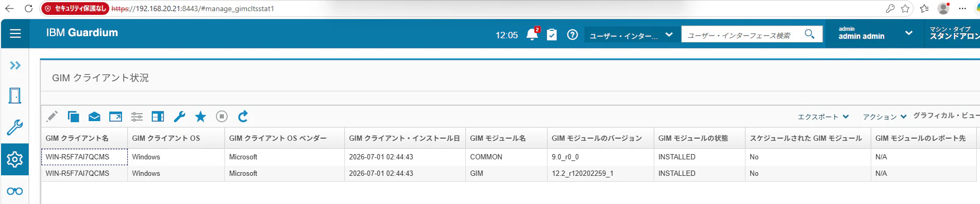Click the browser address bar URL
Screen dimensions: 980x204
pos(193,8)
